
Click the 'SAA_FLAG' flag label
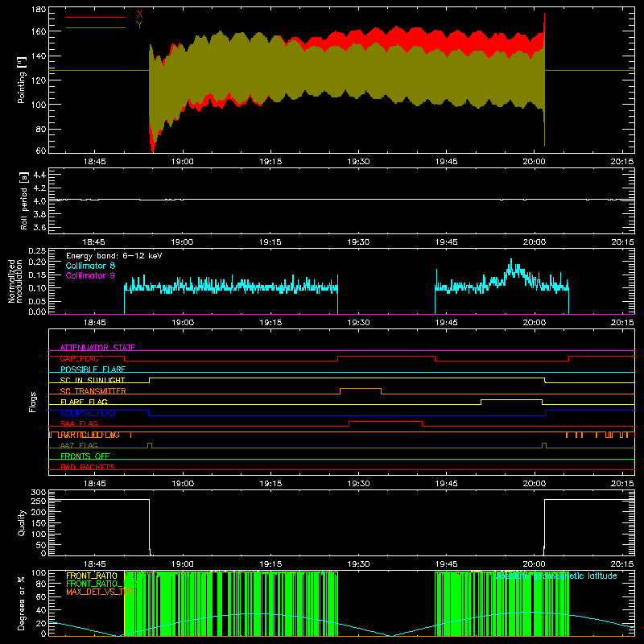click(x=79, y=423)
